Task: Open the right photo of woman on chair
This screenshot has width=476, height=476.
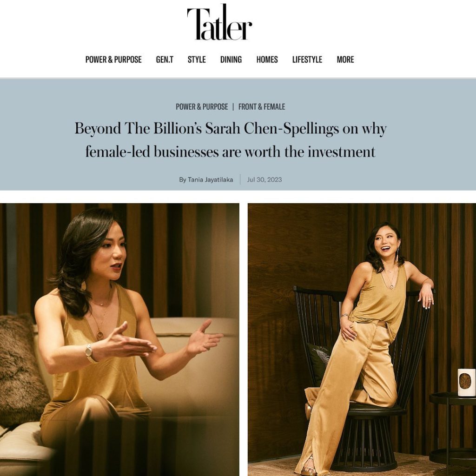Action: point(362,339)
